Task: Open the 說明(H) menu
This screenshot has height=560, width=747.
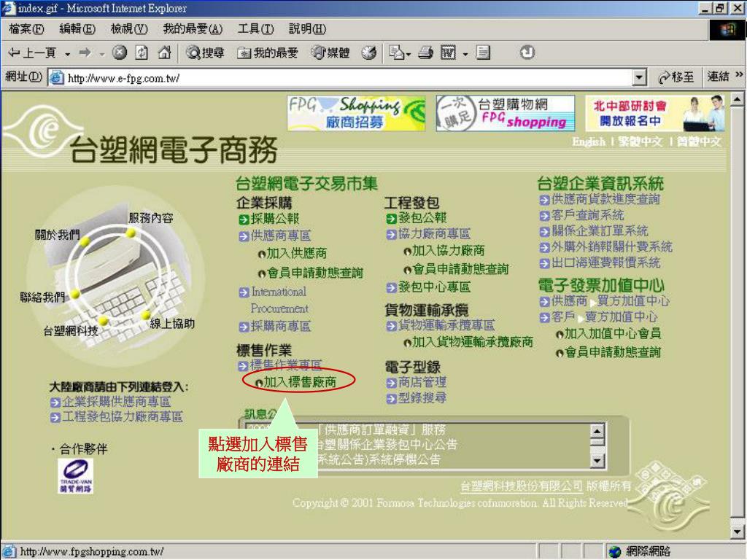Action: point(308,29)
